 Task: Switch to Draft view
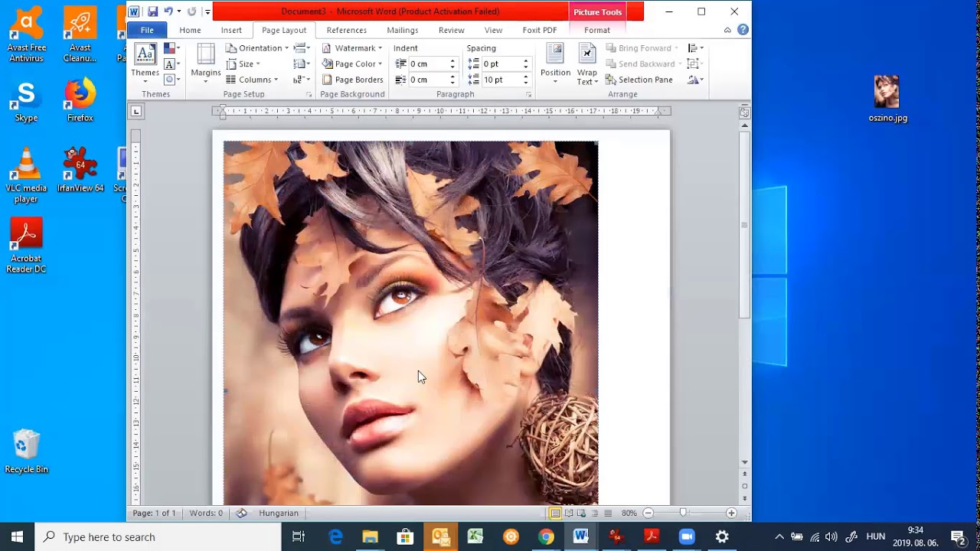pos(608,513)
